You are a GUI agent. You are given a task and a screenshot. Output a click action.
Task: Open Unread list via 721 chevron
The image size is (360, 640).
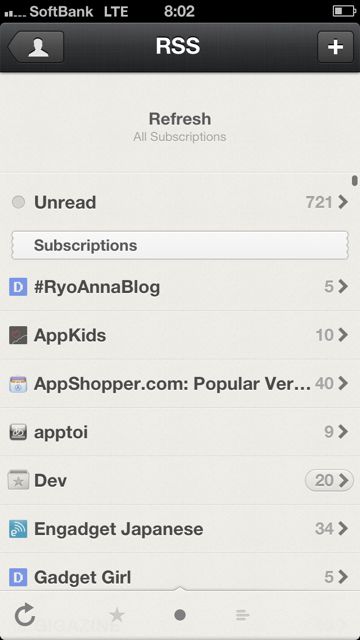click(327, 202)
